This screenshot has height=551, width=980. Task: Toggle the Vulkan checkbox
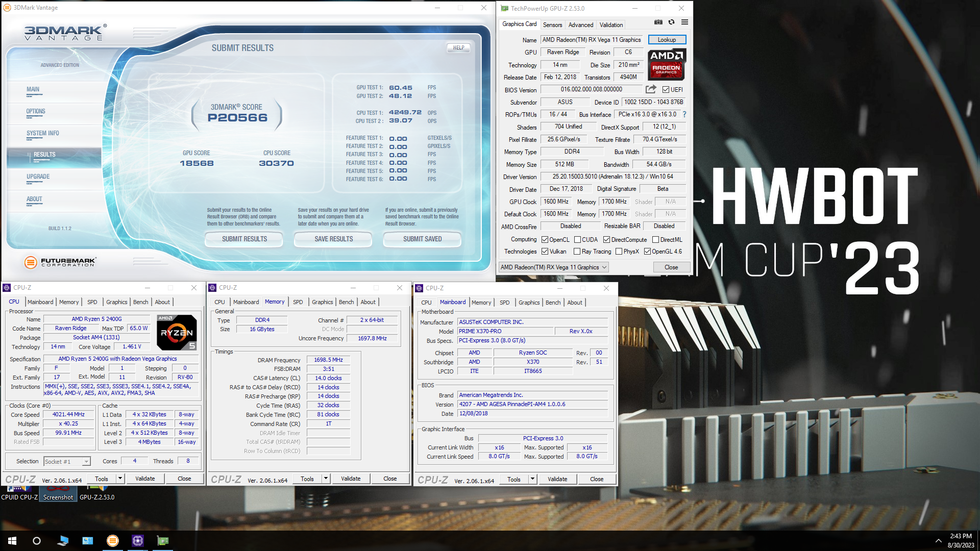tap(545, 252)
